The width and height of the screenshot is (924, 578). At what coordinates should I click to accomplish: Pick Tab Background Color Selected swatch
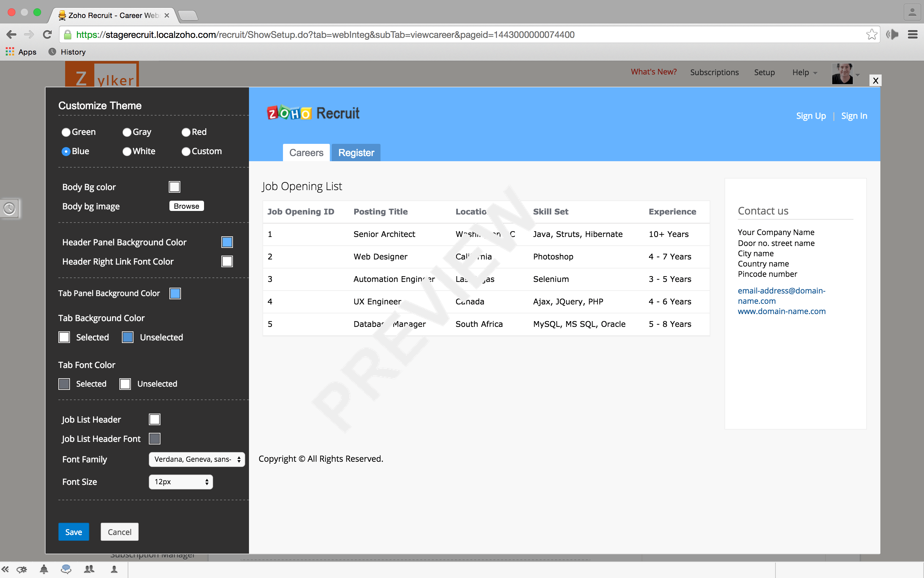64,337
